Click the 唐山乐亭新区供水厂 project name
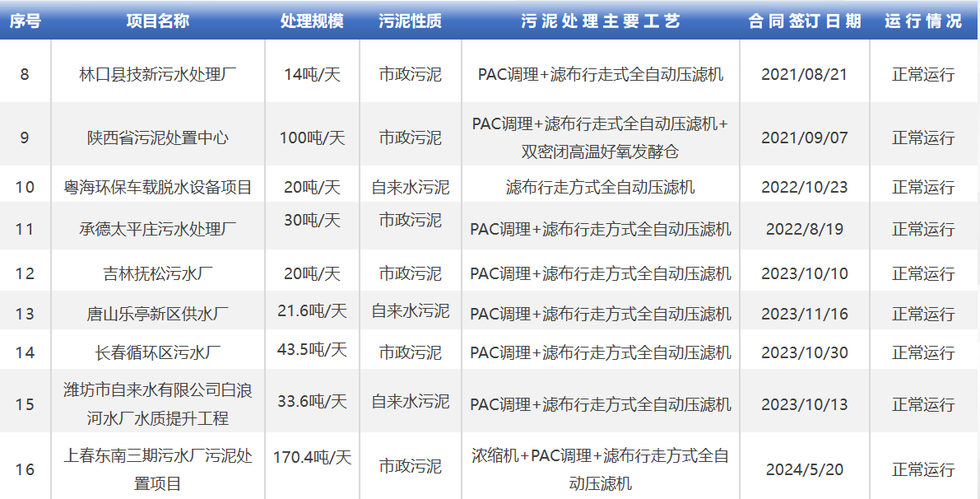Screen dimensions: 980x499 tap(157, 314)
